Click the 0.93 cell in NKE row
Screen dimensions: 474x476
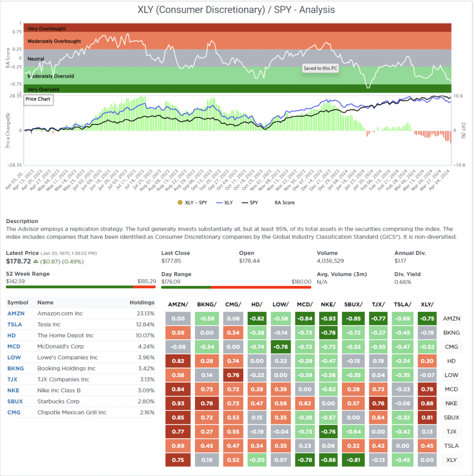click(x=178, y=403)
